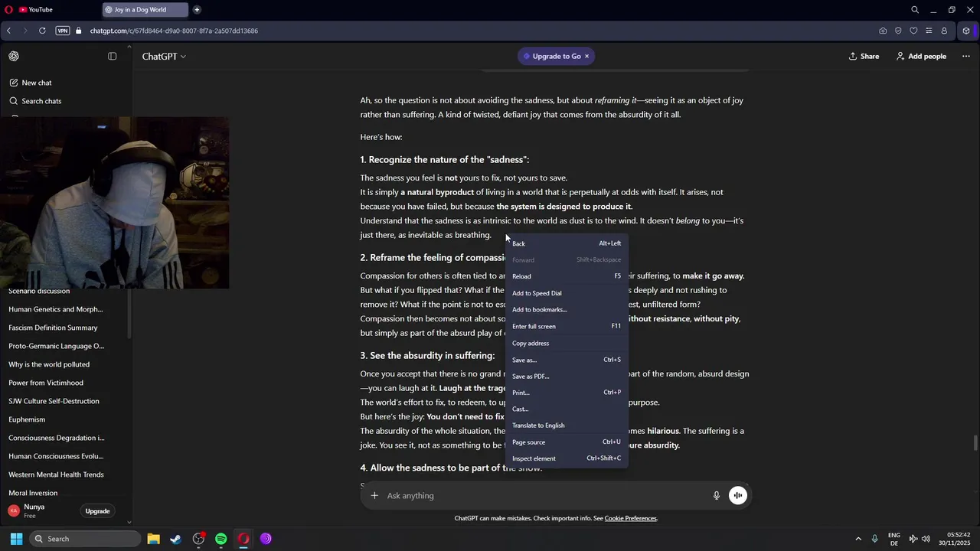980x551 pixels.
Task: Choose Save as PDF... in context menu
Action: [567, 377]
